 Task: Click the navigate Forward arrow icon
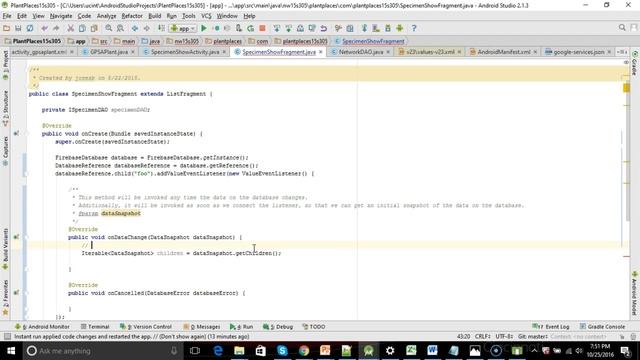pos(147,28)
